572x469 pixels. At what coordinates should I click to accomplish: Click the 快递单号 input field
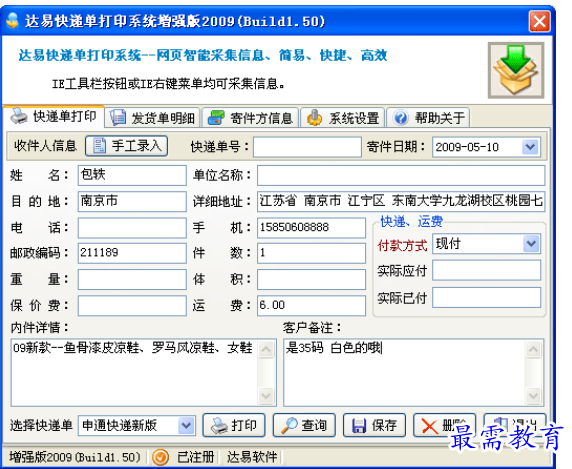[307, 147]
